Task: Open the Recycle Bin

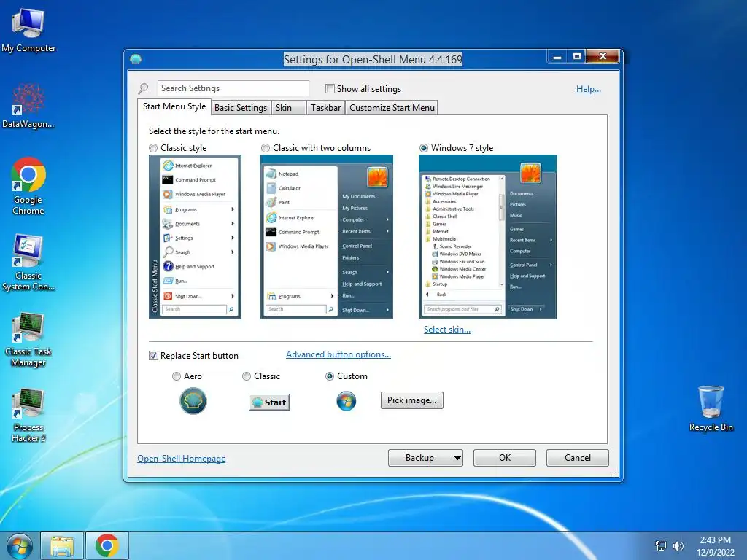Action: [x=711, y=408]
